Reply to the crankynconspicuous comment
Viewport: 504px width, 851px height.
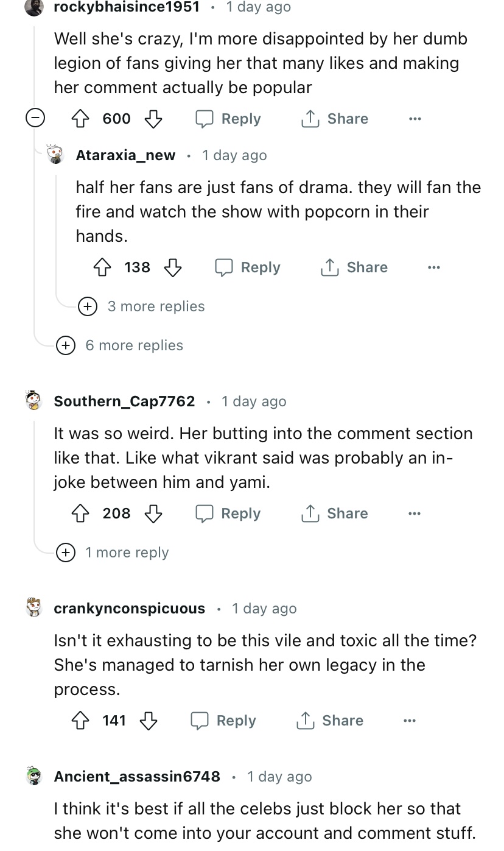[x=223, y=721]
